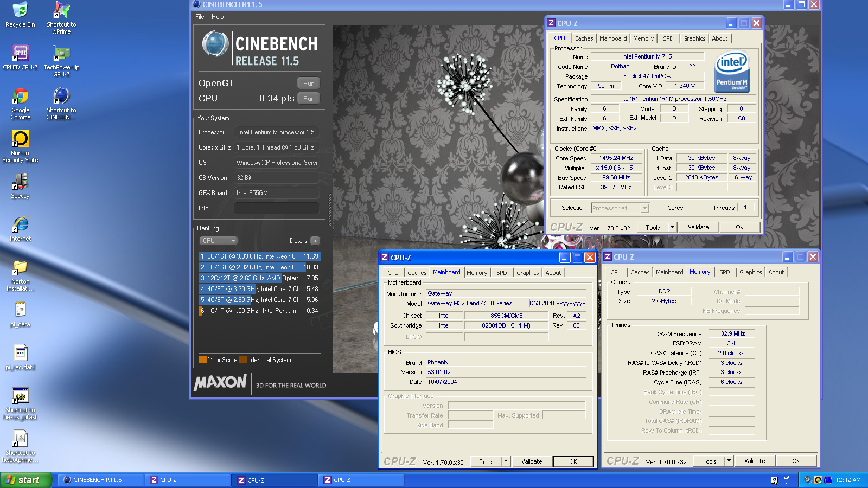
Task: Switch to SPD tab in top CPU-Z window
Action: point(668,38)
